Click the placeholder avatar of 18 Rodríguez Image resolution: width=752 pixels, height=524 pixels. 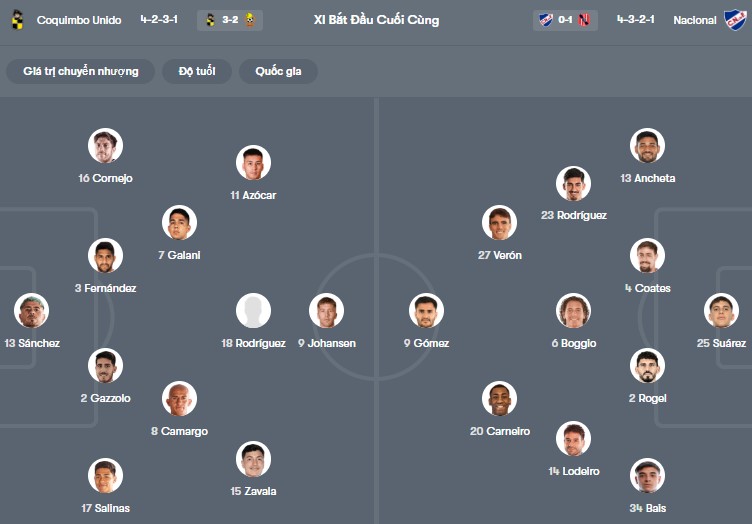coord(253,311)
